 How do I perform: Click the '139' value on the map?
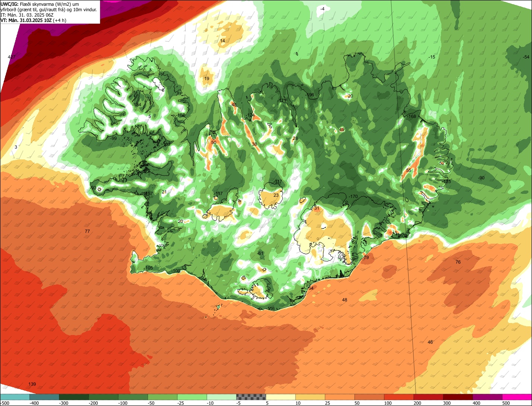click(32, 384)
